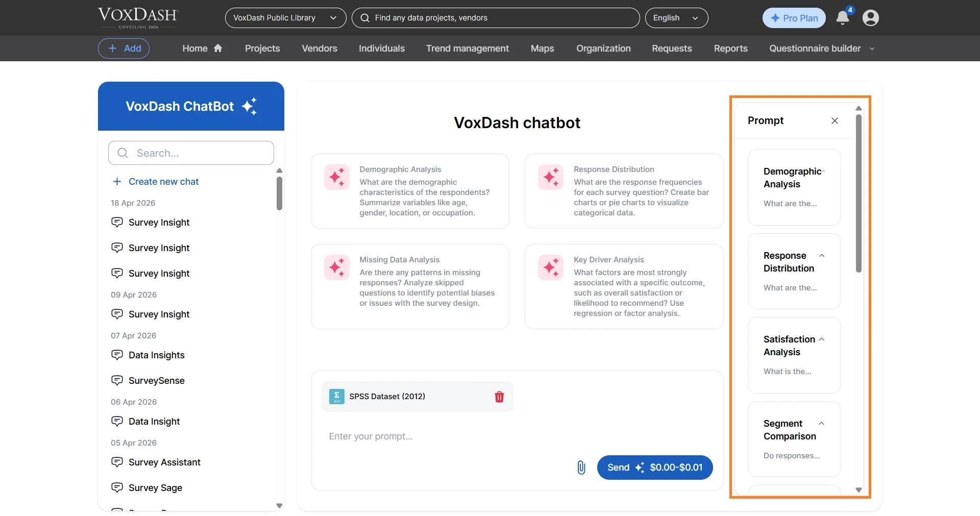Click the chat list scroll down arrow
Image resolution: width=980 pixels, height=516 pixels.
click(x=279, y=506)
